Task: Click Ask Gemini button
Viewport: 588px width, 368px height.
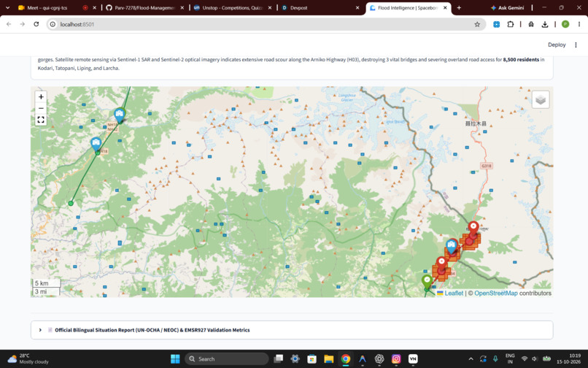Action: pos(507,8)
